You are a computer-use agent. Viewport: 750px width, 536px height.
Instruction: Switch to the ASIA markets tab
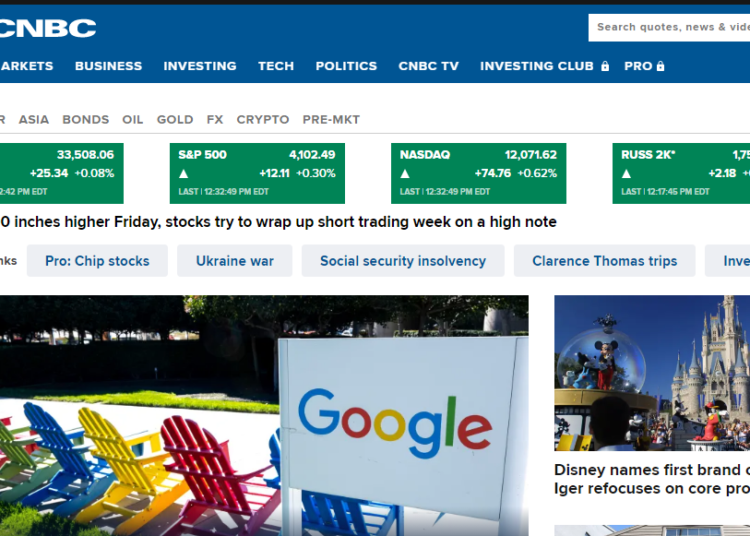click(x=34, y=120)
